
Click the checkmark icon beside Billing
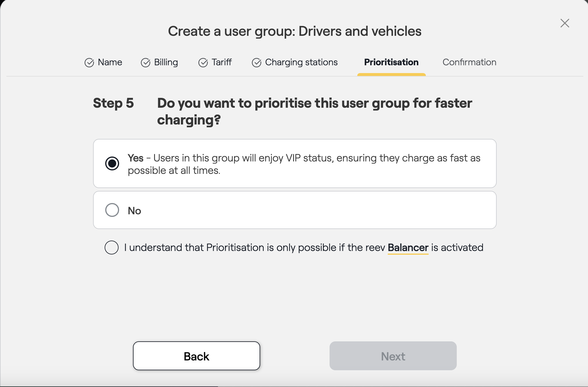[145, 63]
